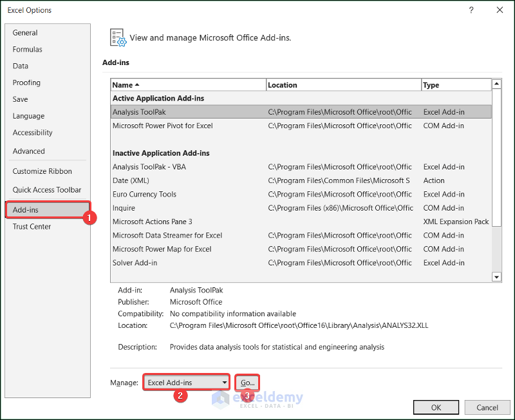Select the Analysis ToolPak row
The height and width of the screenshot is (420, 515).
tap(301, 112)
